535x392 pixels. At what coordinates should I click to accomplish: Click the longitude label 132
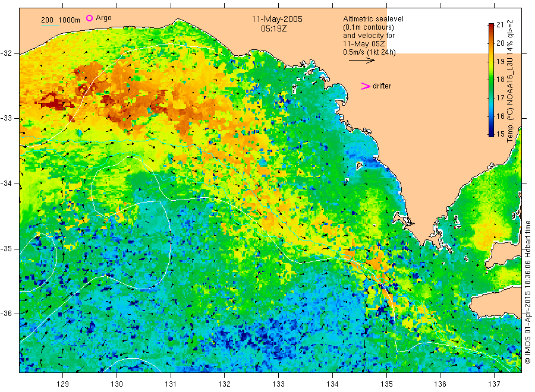click(225, 384)
